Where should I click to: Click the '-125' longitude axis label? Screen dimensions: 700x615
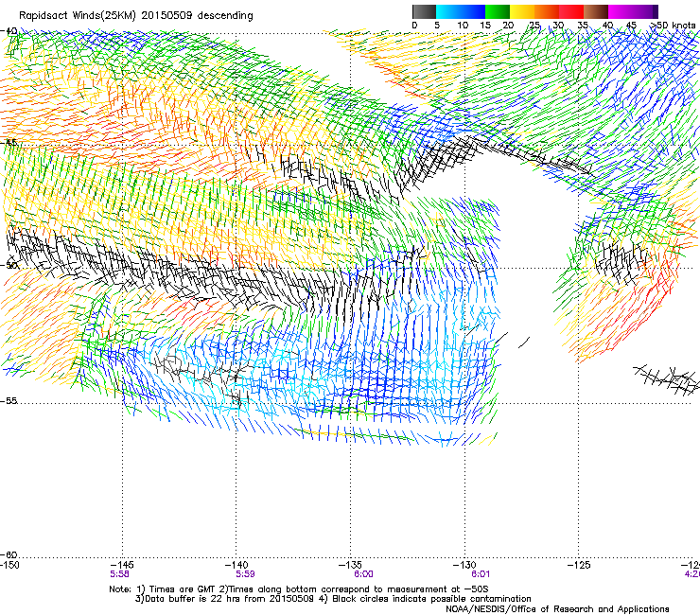(579, 565)
